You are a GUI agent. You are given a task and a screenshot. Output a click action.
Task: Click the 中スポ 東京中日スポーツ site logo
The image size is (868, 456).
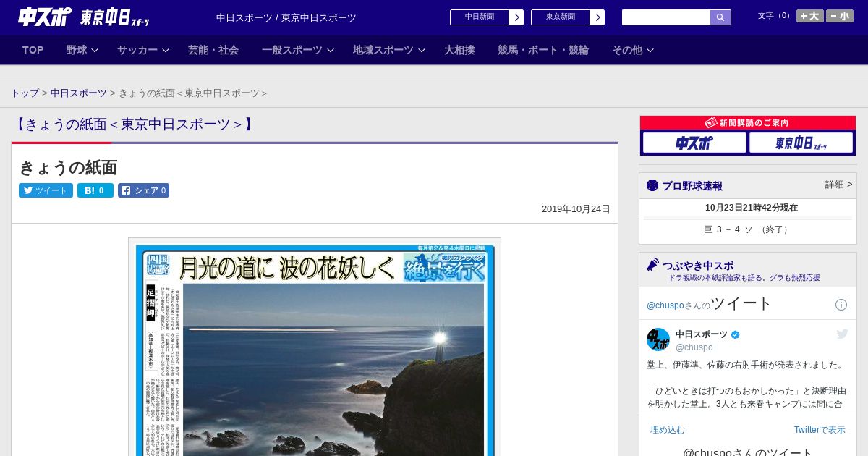click(84, 17)
